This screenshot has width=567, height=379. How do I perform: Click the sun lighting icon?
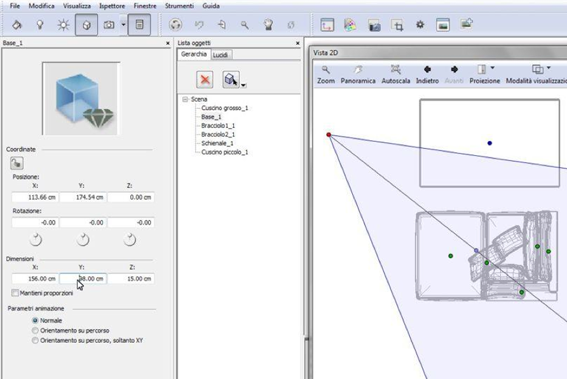click(63, 25)
